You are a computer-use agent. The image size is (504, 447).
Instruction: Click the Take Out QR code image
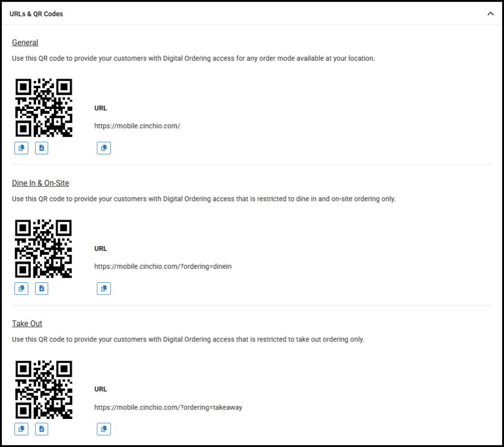pos(44,389)
